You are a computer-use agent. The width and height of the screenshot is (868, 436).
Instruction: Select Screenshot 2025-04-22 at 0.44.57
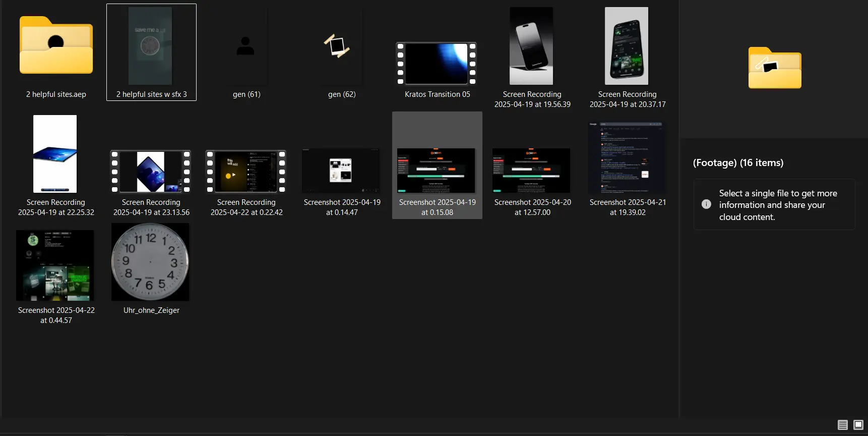(55, 265)
